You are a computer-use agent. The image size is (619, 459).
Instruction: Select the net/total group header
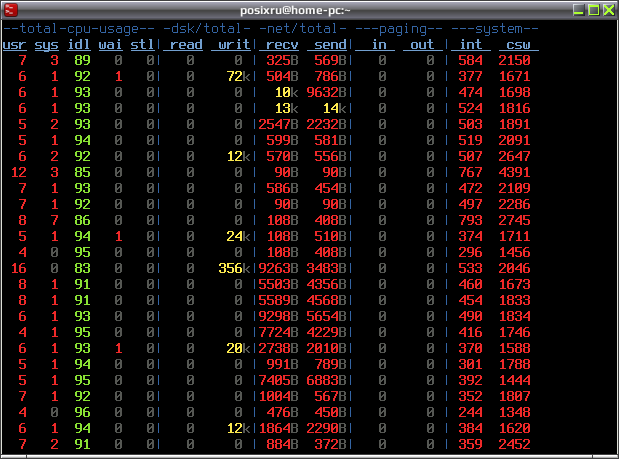click(302, 29)
